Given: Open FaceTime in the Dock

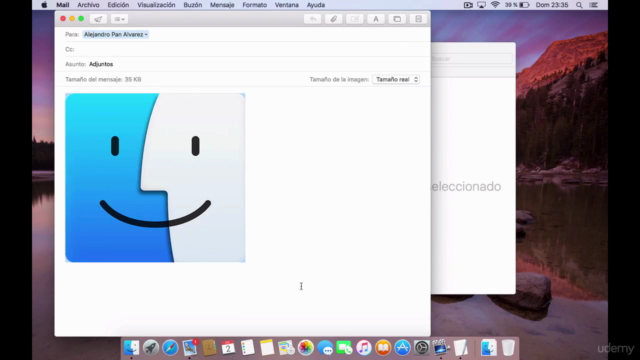Looking at the screenshot, I should [x=344, y=348].
